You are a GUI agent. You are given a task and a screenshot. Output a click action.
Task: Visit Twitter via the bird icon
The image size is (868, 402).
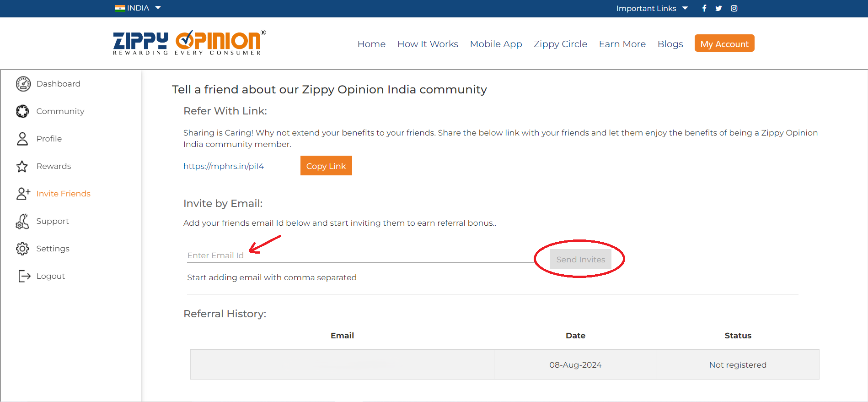[719, 8]
